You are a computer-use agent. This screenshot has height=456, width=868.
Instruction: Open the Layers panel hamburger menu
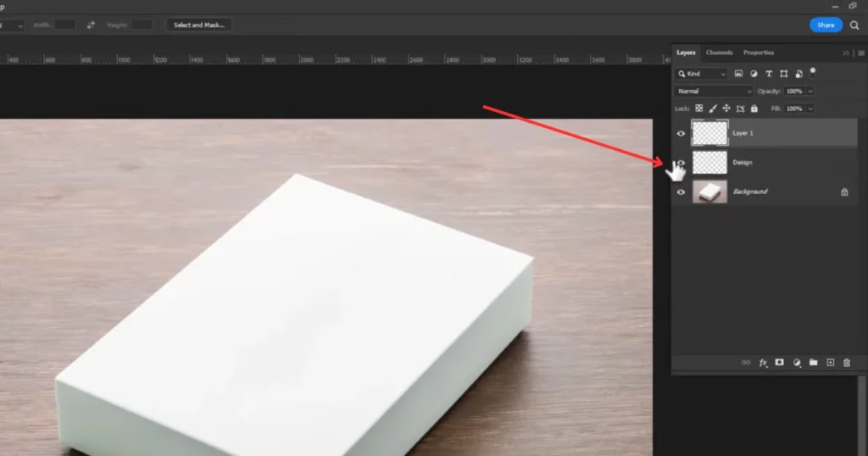click(861, 53)
